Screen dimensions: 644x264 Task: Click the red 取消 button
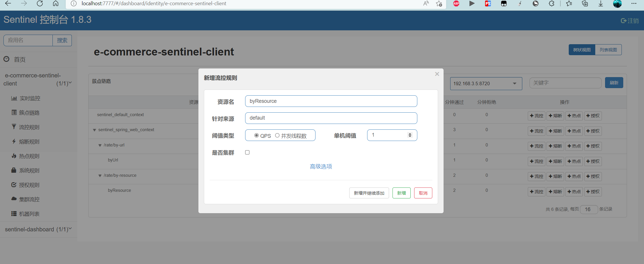tap(423, 193)
